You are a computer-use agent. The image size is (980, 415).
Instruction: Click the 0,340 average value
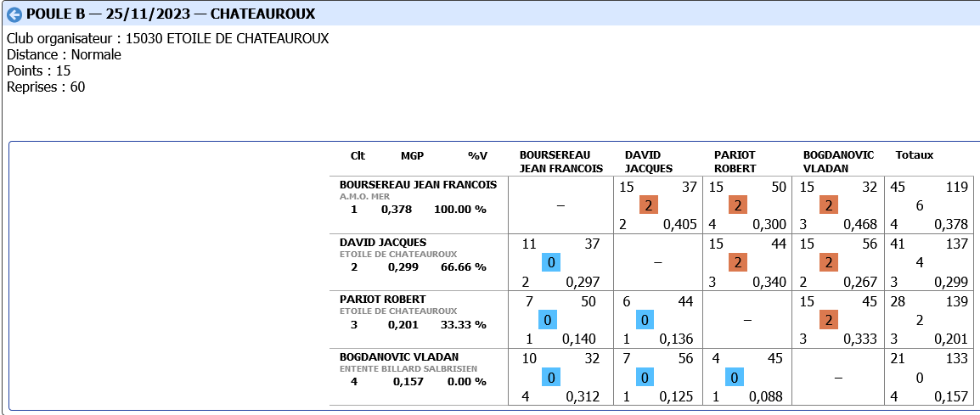pos(770,282)
